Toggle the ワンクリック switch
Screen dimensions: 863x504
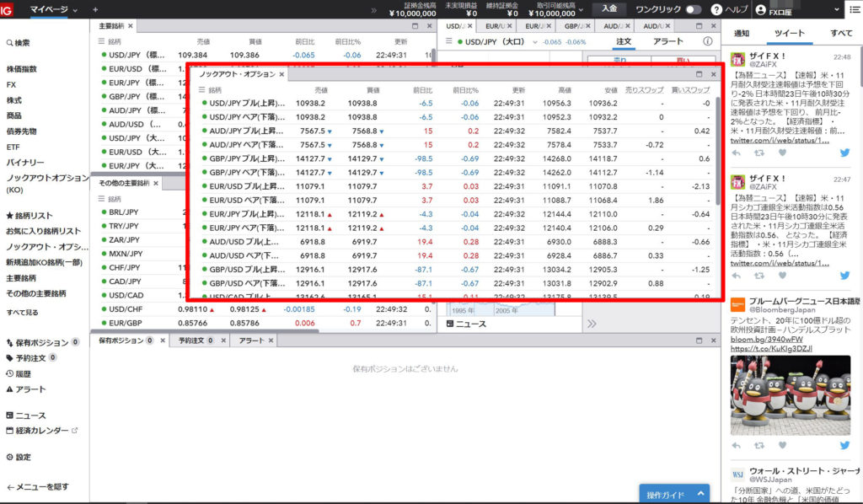click(x=693, y=9)
